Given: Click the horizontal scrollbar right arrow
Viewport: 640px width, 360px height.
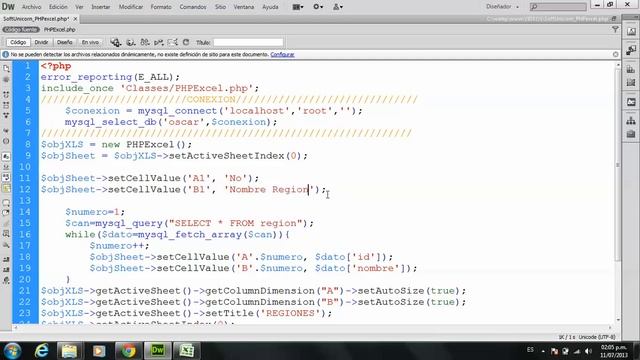Looking at the screenshot, I should point(611,327).
